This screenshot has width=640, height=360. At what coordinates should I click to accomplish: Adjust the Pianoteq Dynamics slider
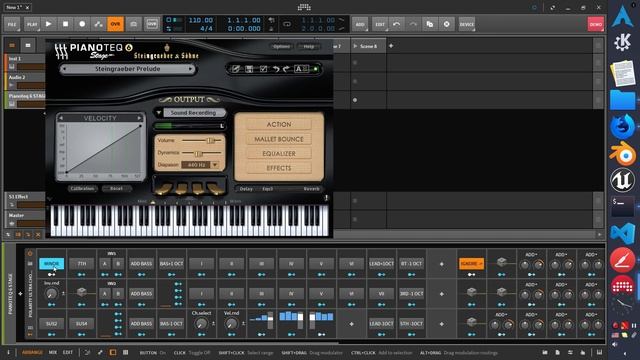pyautogui.click(x=199, y=153)
